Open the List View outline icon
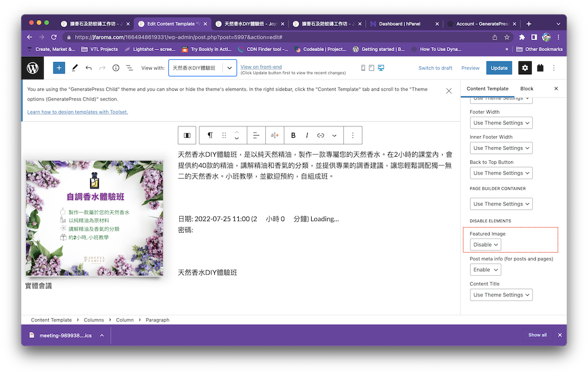 129,68
